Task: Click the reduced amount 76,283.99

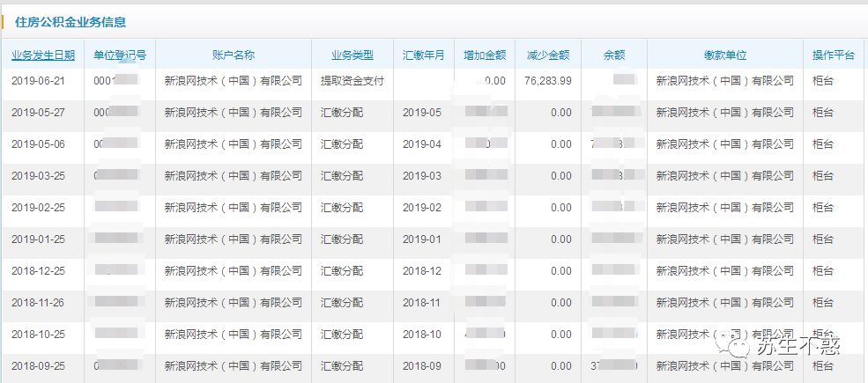Action: [x=547, y=81]
